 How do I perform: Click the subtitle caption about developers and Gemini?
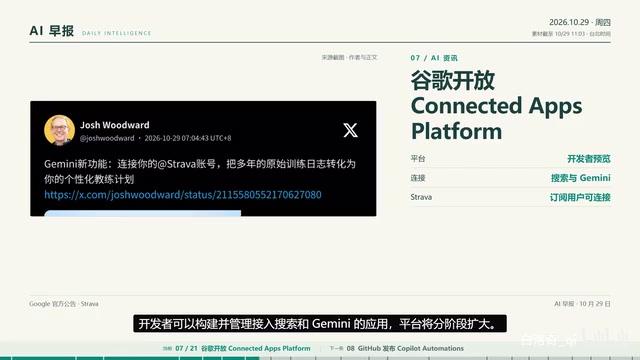(320, 324)
